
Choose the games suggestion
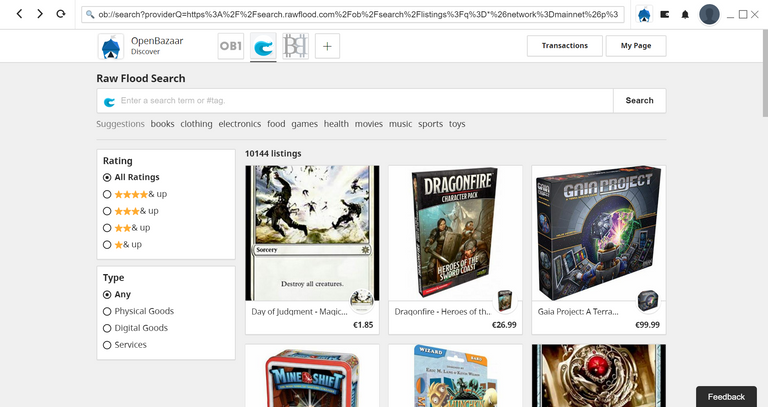click(304, 124)
